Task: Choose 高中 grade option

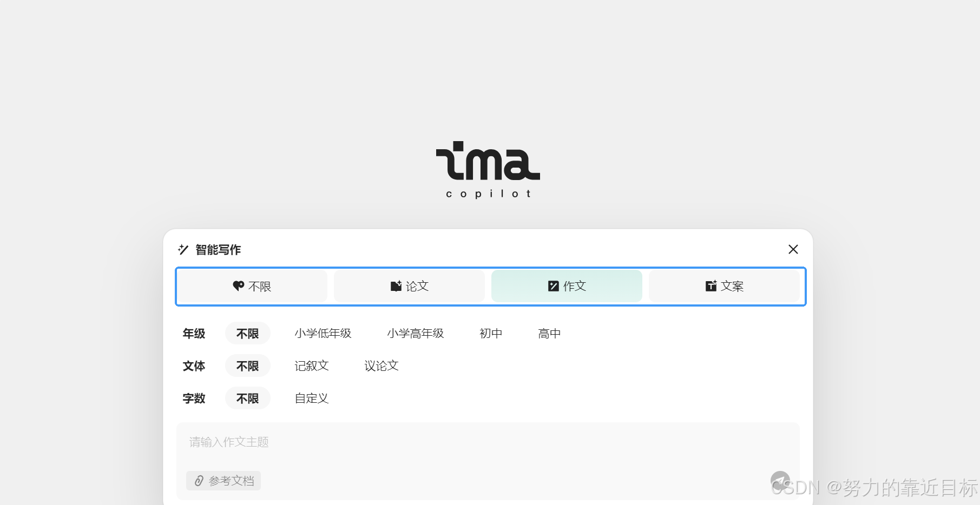Action: 549,334
